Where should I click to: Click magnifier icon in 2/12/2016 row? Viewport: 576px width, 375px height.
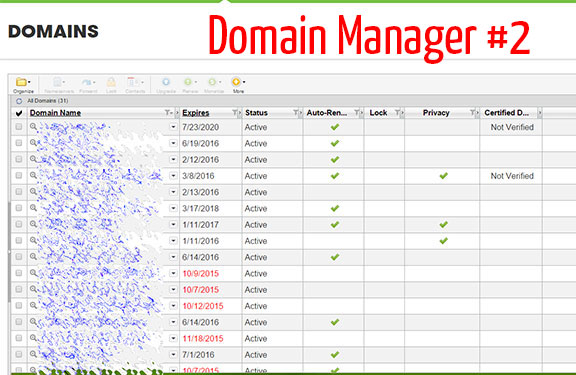(33, 159)
